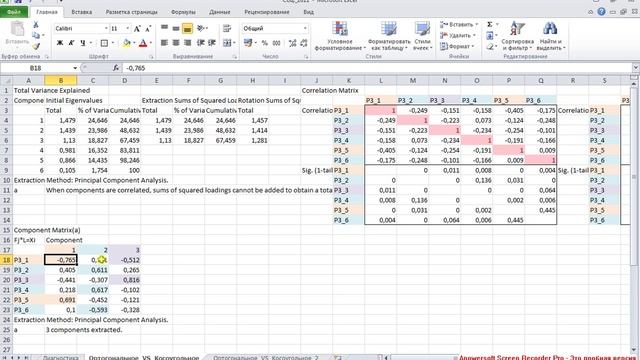Image resolution: width=640 pixels, height=360 pixels.
Task: Switch to the Разметка страницы tab
Action: point(131,12)
